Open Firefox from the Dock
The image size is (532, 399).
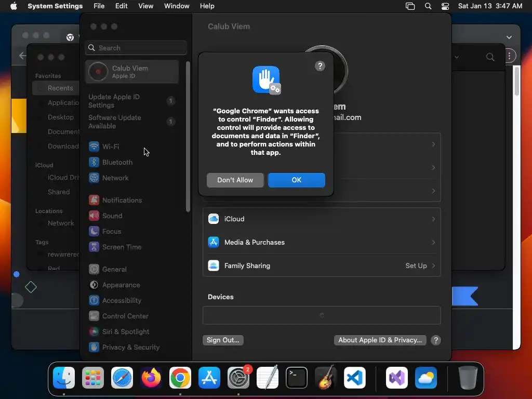click(151, 378)
